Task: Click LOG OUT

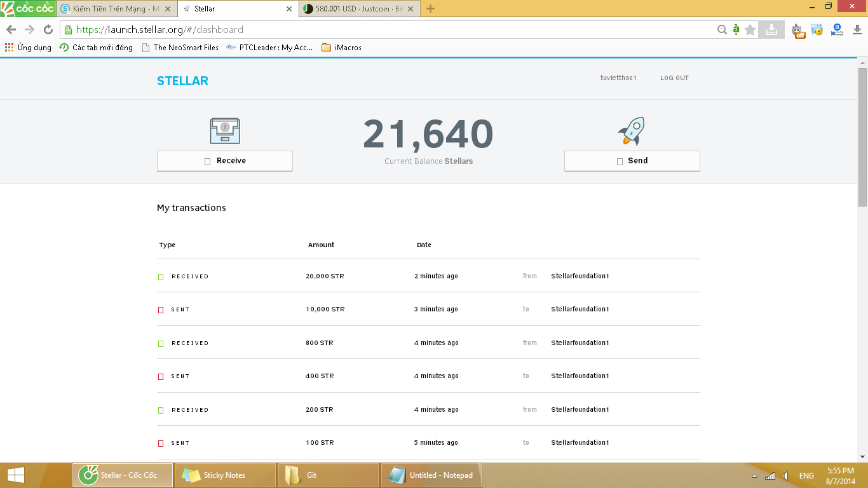Action: coord(674,78)
